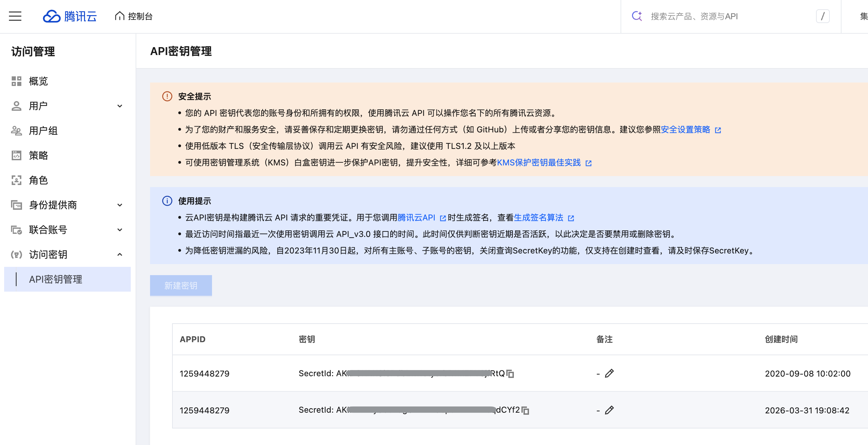868x445 pixels.
Task: Expand the 身份提供商 chevron
Action: click(x=120, y=205)
